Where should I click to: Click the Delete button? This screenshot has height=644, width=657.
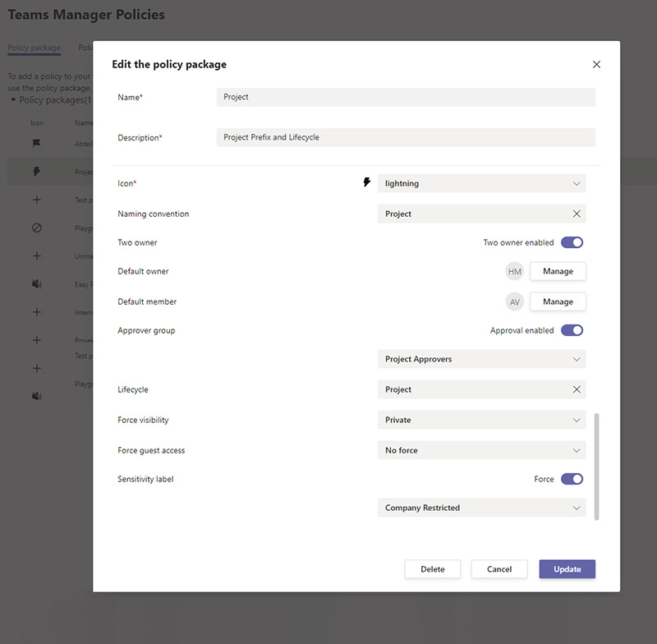pyautogui.click(x=433, y=569)
